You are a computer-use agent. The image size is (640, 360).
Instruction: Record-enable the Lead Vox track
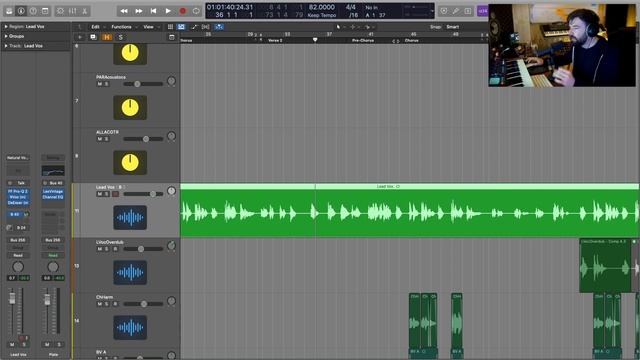[115, 194]
